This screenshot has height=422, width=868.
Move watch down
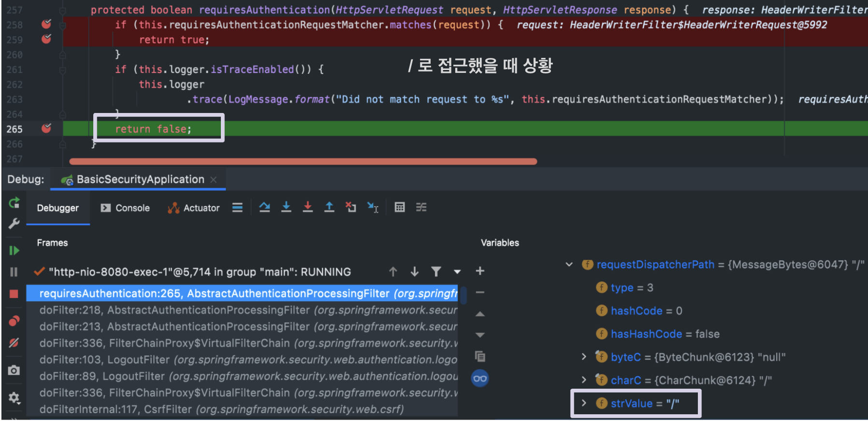coord(480,335)
